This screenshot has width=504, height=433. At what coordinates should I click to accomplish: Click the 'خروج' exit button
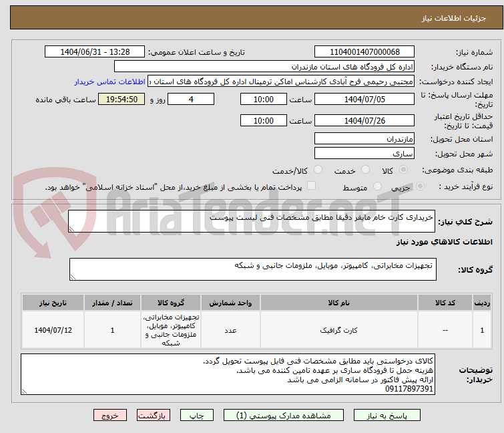(x=110, y=416)
